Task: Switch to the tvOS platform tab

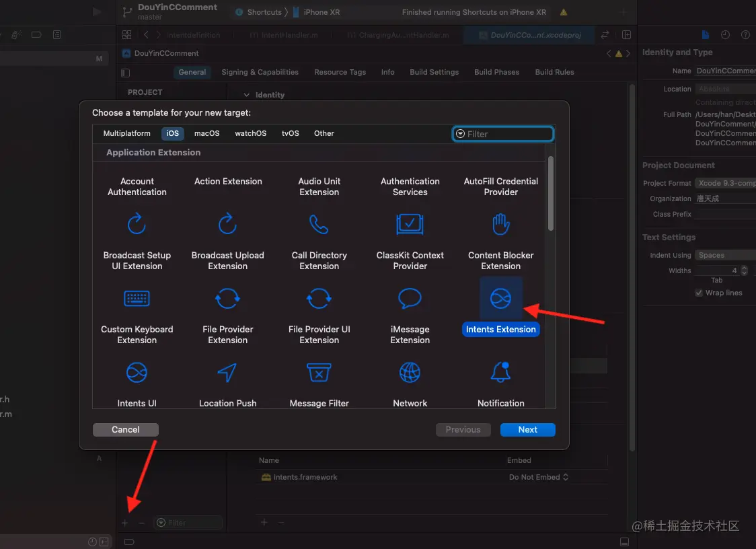Action: coord(291,133)
